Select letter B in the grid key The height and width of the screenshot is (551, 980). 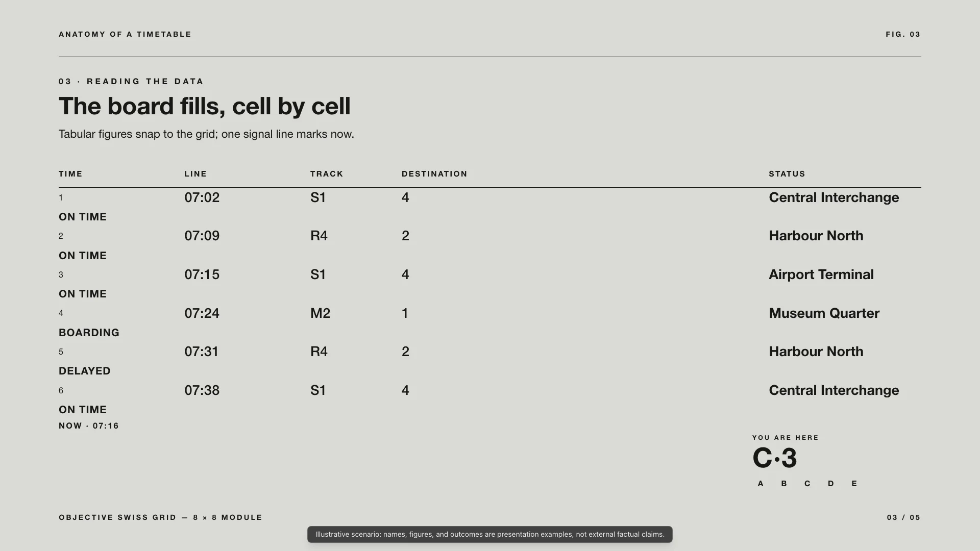[x=784, y=484]
